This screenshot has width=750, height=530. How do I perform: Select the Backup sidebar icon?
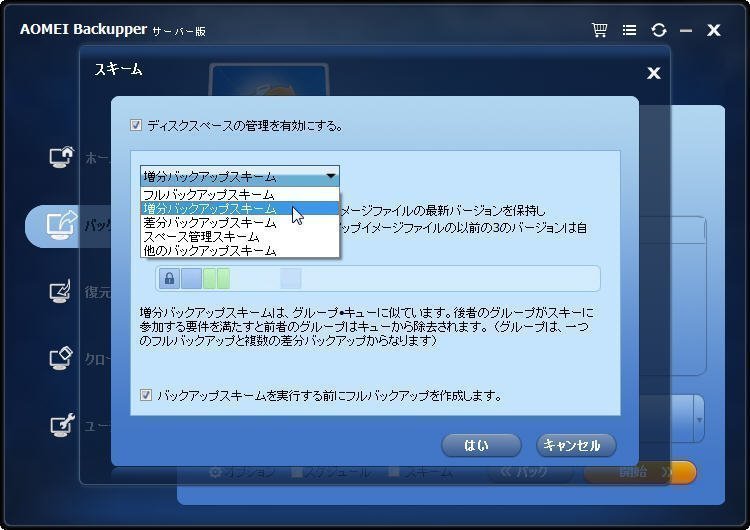click(61, 225)
